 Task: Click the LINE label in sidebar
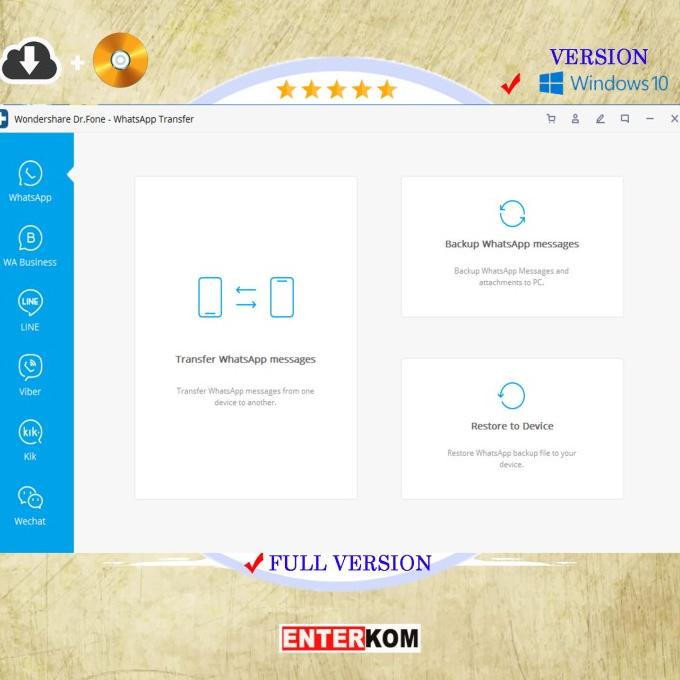click(x=30, y=327)
